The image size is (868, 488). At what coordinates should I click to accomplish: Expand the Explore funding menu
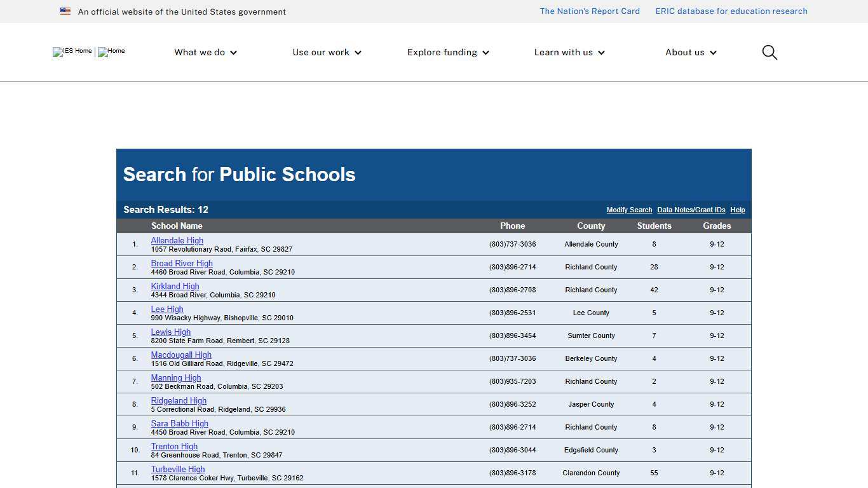(447, 52)
